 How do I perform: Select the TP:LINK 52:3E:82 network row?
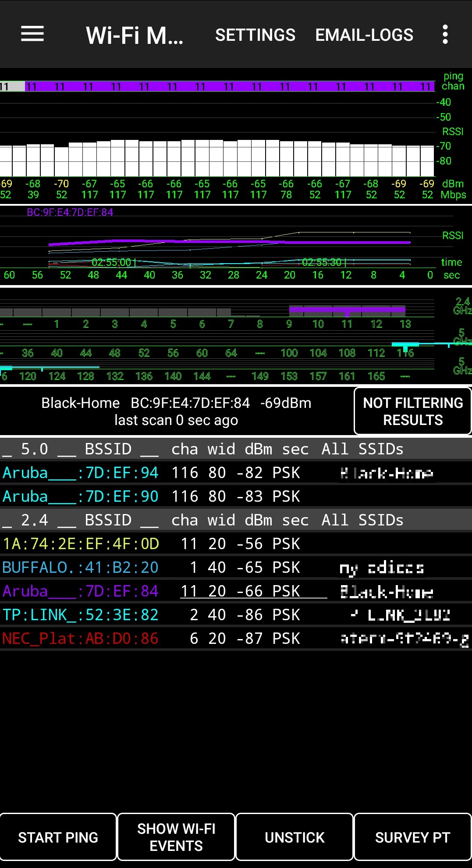(236, 614)
